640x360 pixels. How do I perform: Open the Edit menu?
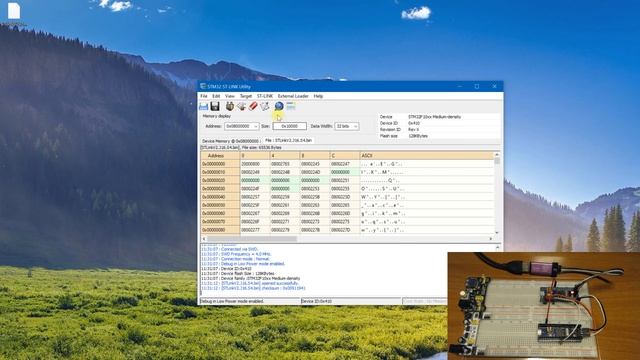[216, 96]
